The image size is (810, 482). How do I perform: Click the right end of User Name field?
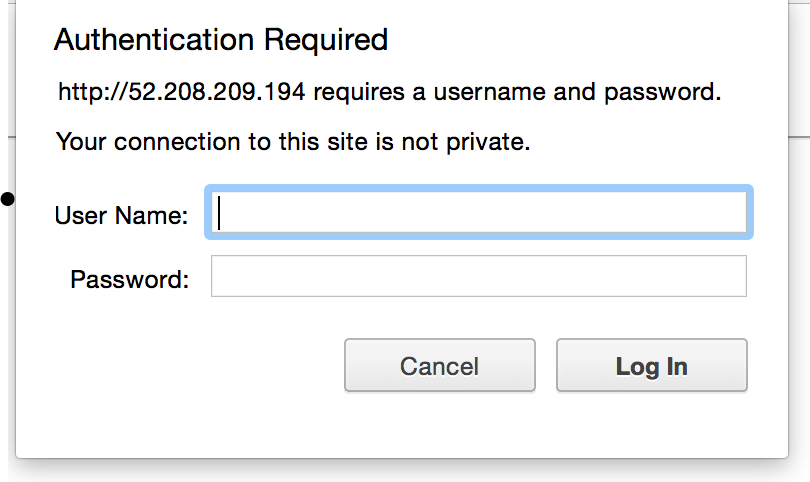(735, 212)
